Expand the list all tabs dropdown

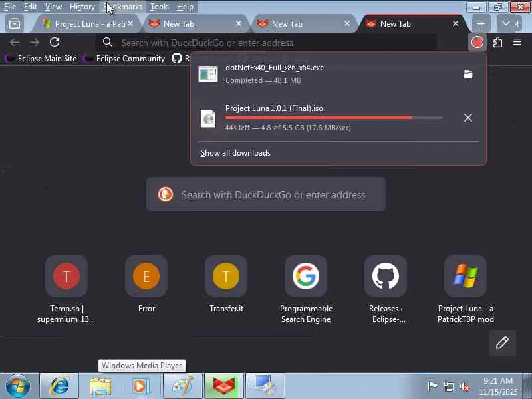[x=509, y=23]
